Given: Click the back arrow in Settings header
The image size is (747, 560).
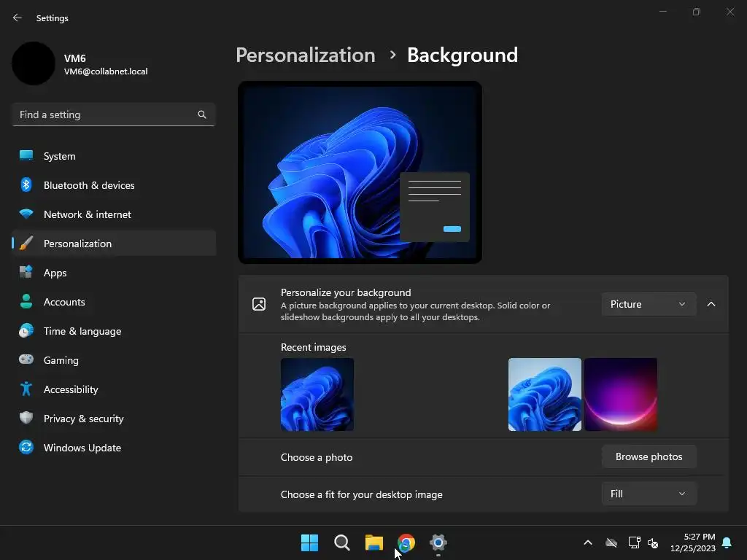Looking at the screenshot, I should pos(18,17).
